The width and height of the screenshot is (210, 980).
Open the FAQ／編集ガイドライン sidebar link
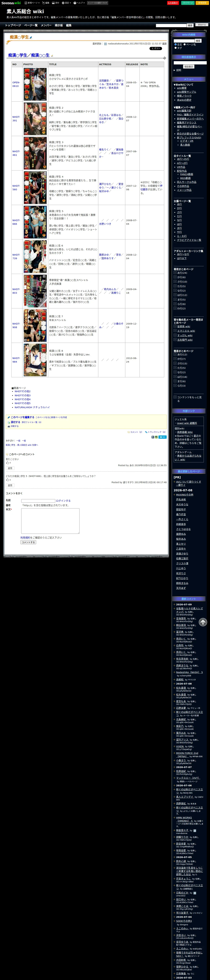click(190, 114)
